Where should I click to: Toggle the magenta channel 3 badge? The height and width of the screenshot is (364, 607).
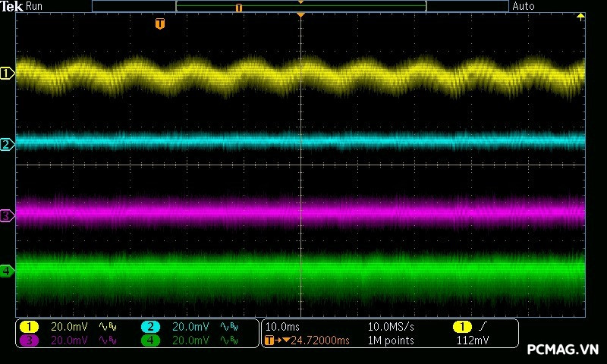click(29, 340)
